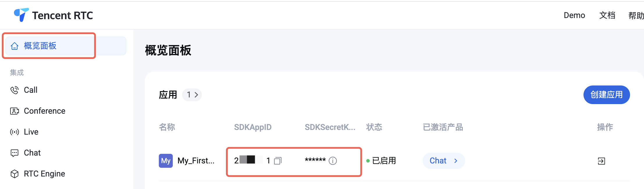Click the masked SDKSecretKey asterisks

[x=315, y=160]
